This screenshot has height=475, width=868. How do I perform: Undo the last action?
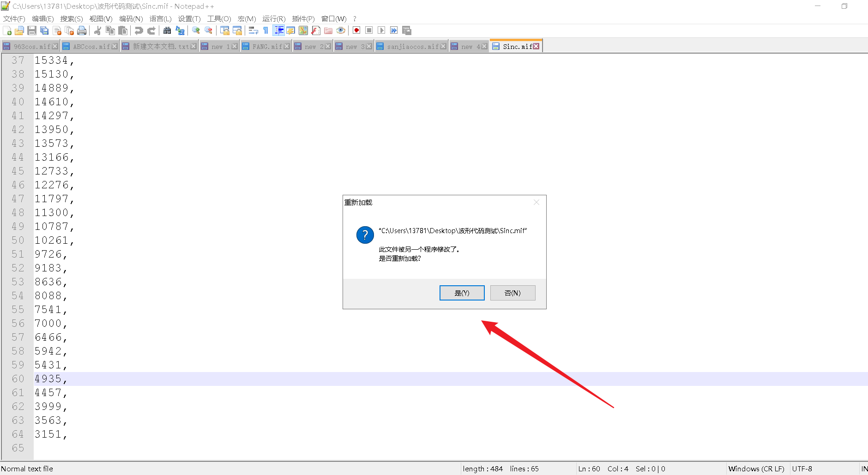139,30
